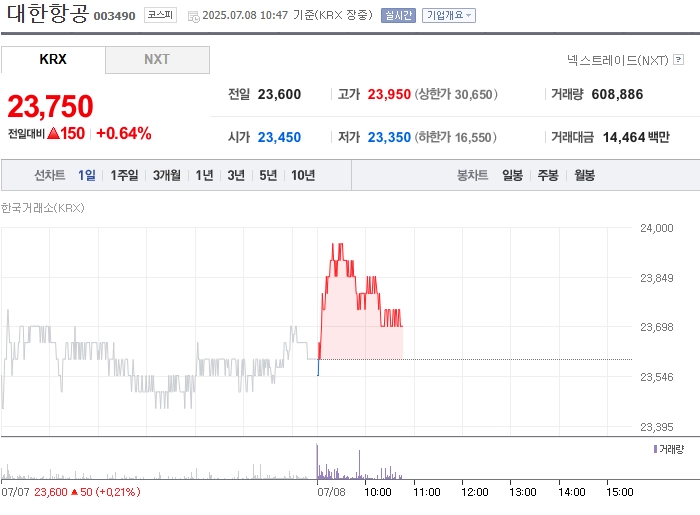Click the 23,698 y-axis label

(656, 327)
